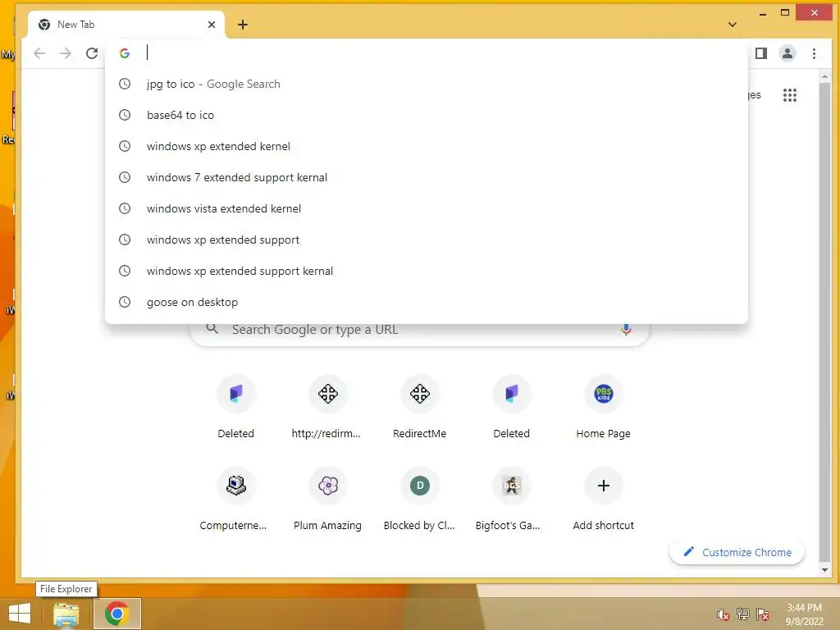The width and height of the screenshot is (840, 630).
Task: Click the Chrome taskbar icon
Action: [x=116, y=614]
